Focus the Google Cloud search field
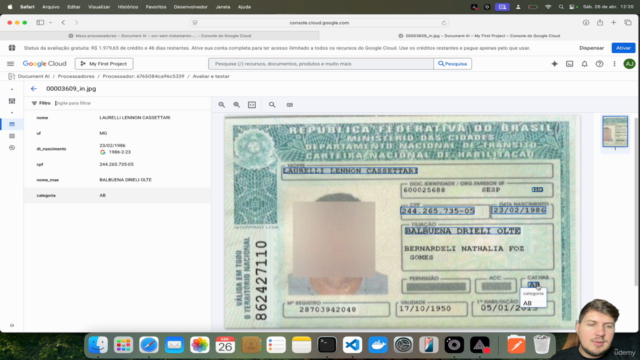640x360 pixels. pyautogui.click(x=321, y=64)
